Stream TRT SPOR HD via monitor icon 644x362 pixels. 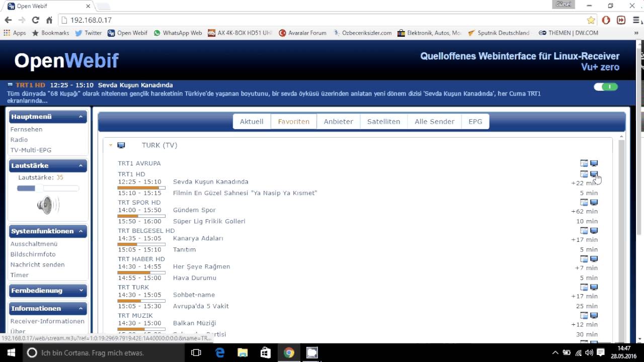[594, 203]
